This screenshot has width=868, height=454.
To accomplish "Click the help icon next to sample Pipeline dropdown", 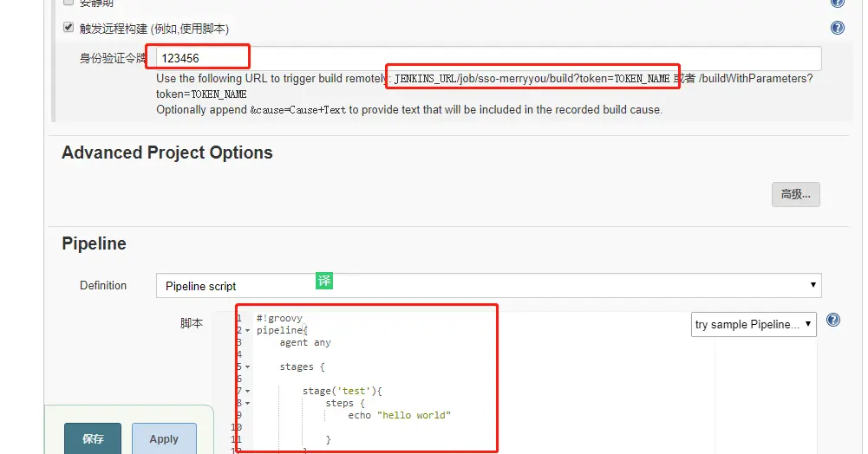I will 833,321.
